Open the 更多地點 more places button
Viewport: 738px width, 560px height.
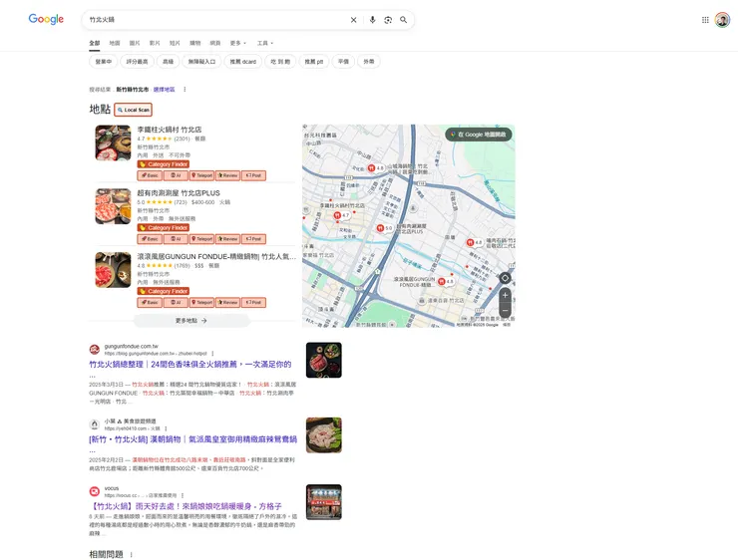191,321
